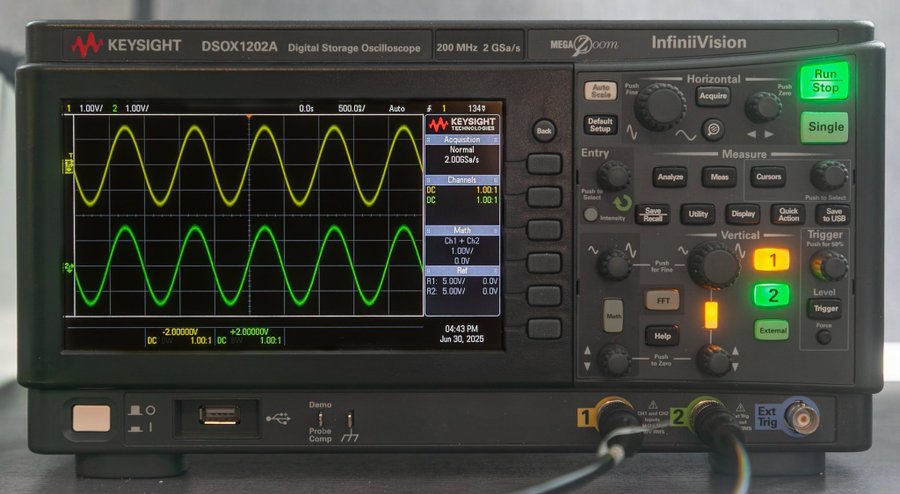Tap the 'Auto' trigger mode readout
Viewport: 900px width, 494px height.
click(x=397, y=108)
